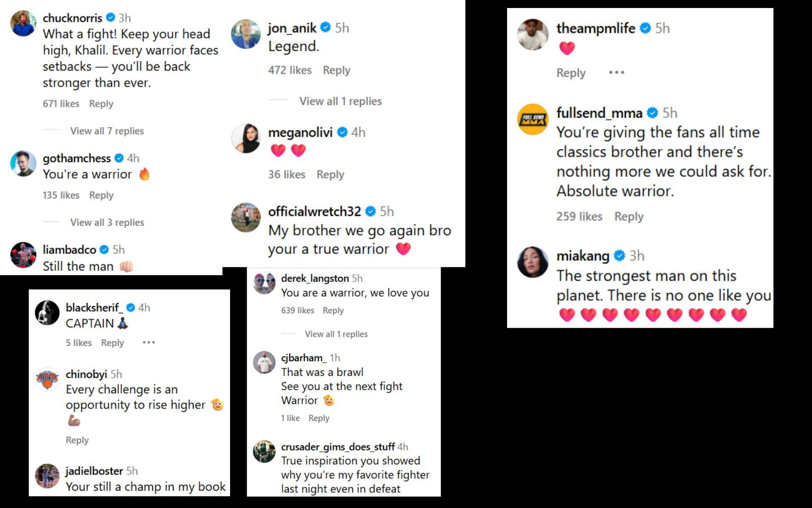View the 671 likes on chucknorris comment

[x=61, y=104]
